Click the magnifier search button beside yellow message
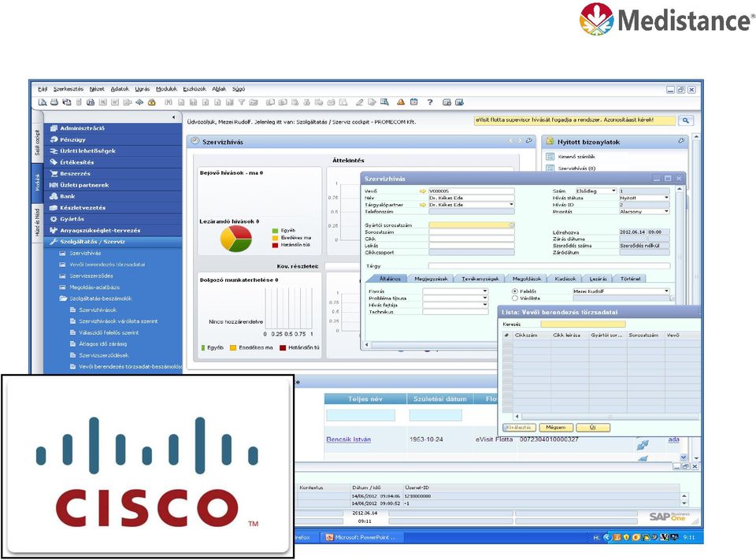The height and width of the screenshot is (560, 756). point(686,121)
